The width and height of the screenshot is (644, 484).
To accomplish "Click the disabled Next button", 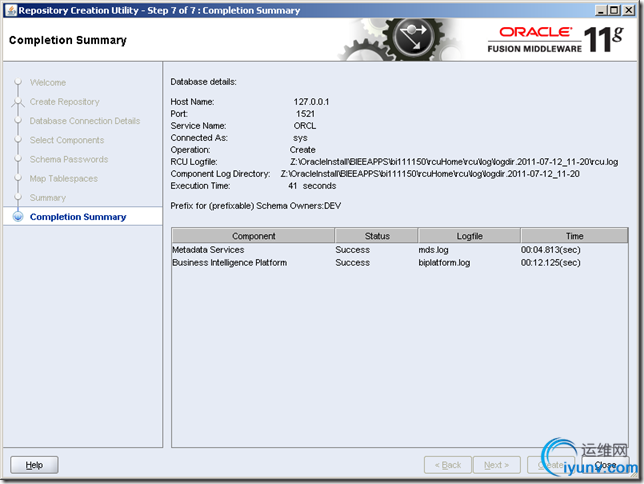I will [497, 465].
